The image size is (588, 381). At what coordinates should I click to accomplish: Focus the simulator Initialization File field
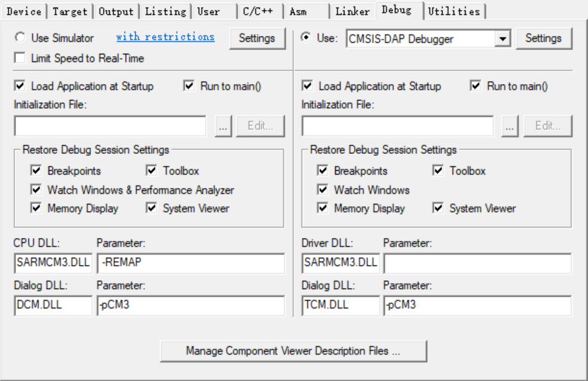coord(110,126)
